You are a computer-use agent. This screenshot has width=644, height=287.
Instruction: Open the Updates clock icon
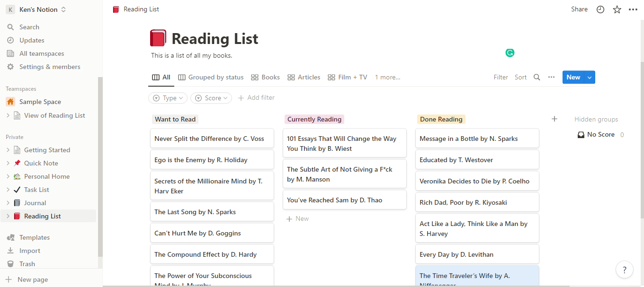10,40
